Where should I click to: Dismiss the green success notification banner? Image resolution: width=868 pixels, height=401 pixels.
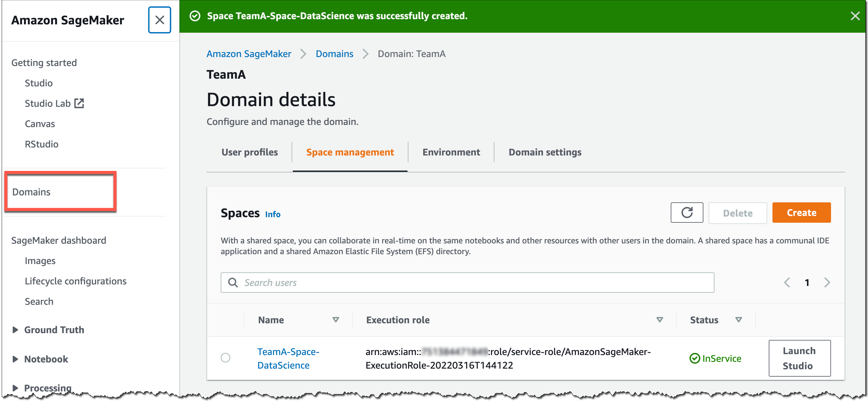[854, 16]
